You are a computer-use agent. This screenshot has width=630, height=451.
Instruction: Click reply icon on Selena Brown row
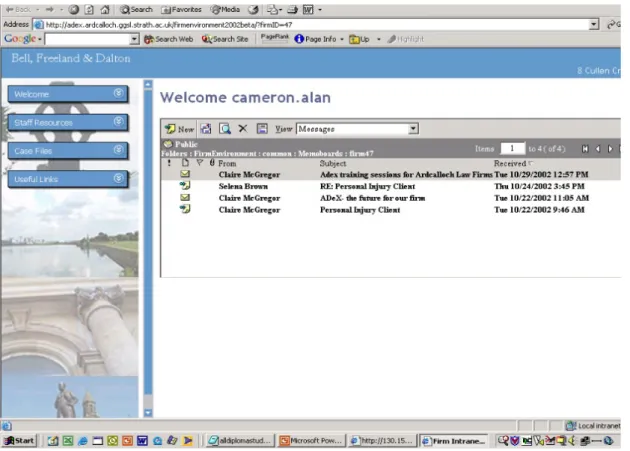pyautogui.click(x=185, y=185)
